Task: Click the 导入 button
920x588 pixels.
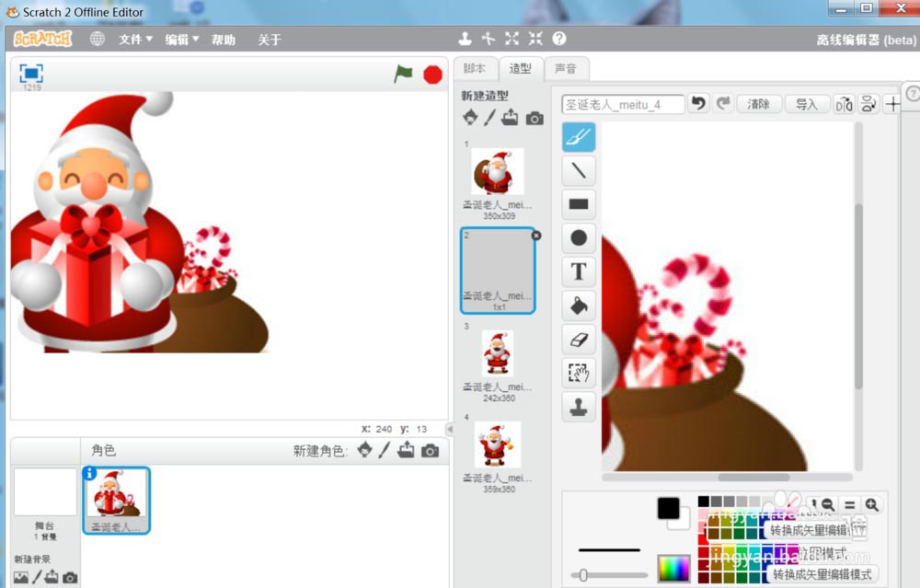Action: pos(807,104)
